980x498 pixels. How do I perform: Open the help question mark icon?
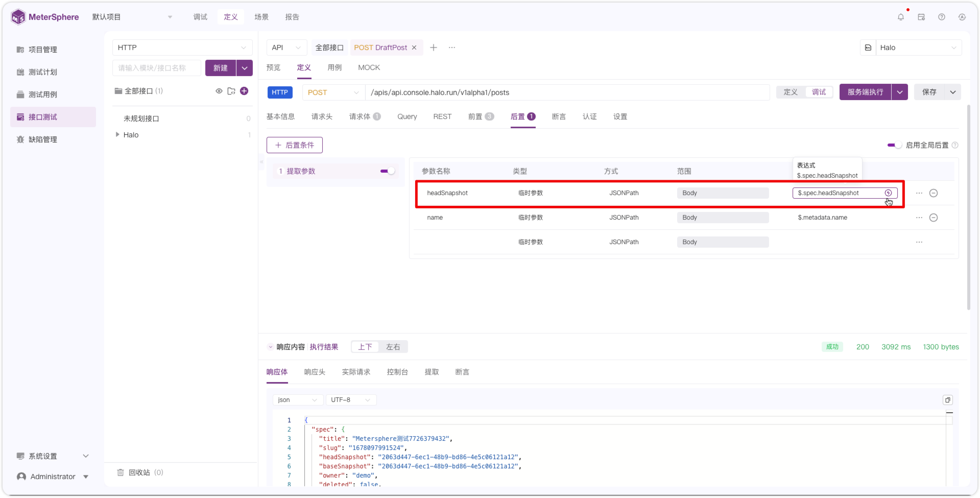pos(942,17)
